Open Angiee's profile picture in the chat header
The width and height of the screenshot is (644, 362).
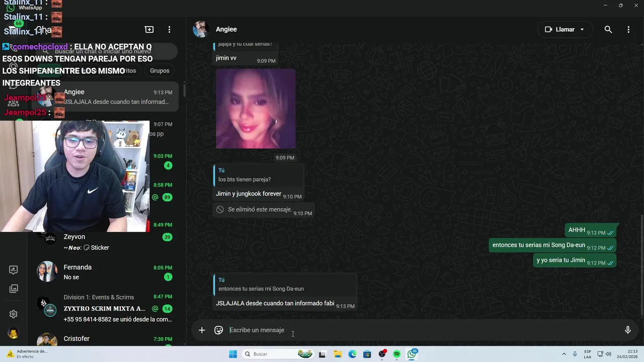201,29
